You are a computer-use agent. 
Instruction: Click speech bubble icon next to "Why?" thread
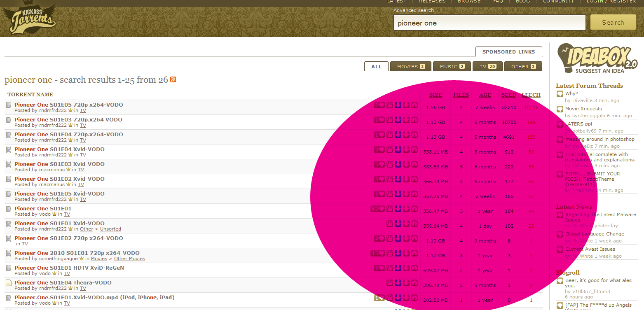pos(560,94)
